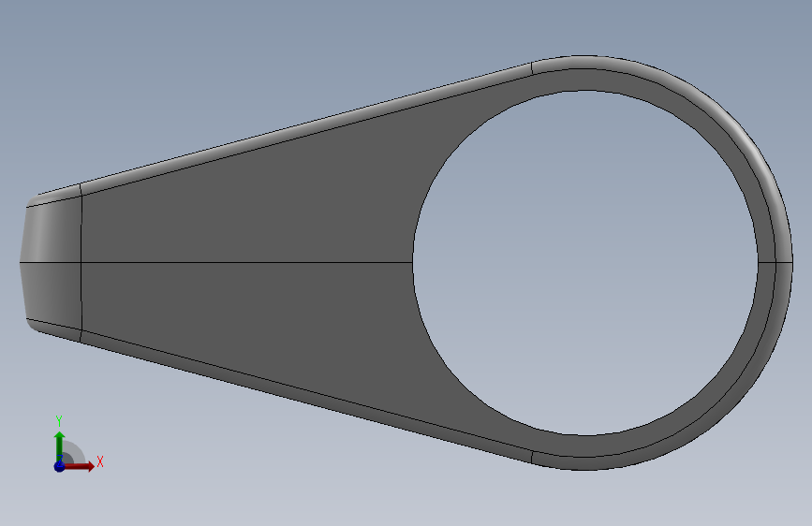Click the green Y axis arrow on triad
Viewport: 812px width, 526px height.
pos(60,446)
